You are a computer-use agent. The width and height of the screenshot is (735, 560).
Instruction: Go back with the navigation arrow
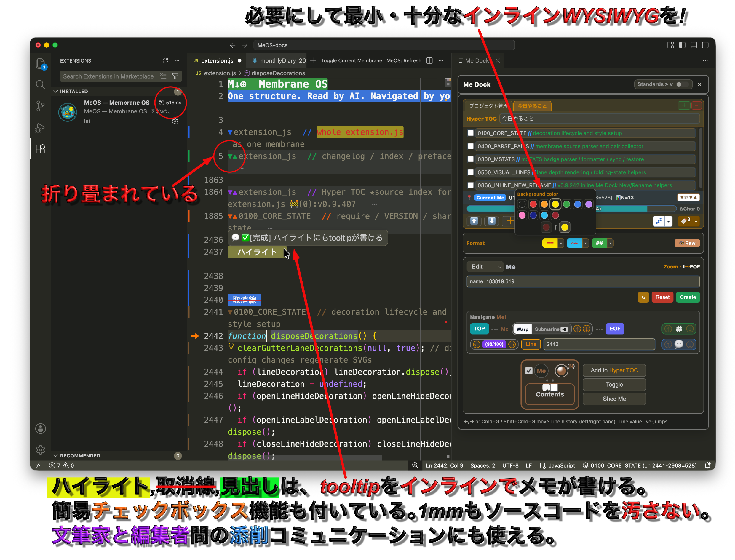click(232, 45)
